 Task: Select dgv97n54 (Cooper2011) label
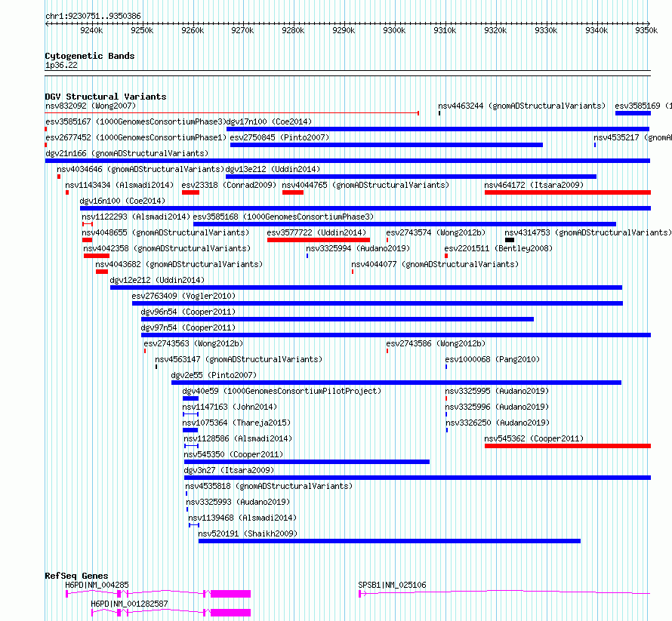tap(188, 327)
